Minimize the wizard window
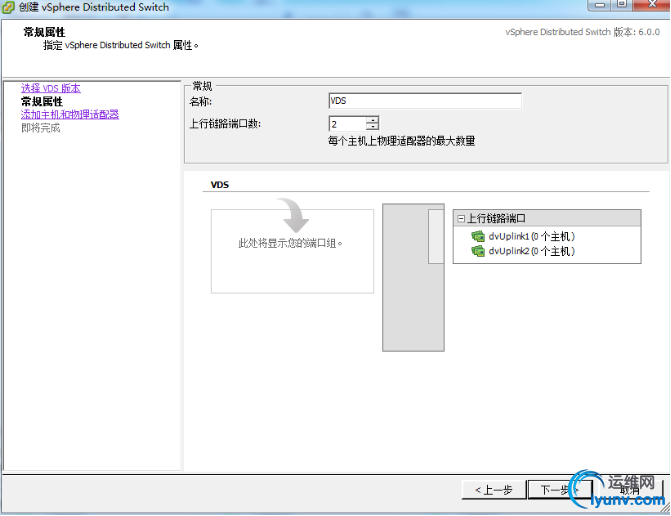The image size is (671, 516). coord(600,5)
